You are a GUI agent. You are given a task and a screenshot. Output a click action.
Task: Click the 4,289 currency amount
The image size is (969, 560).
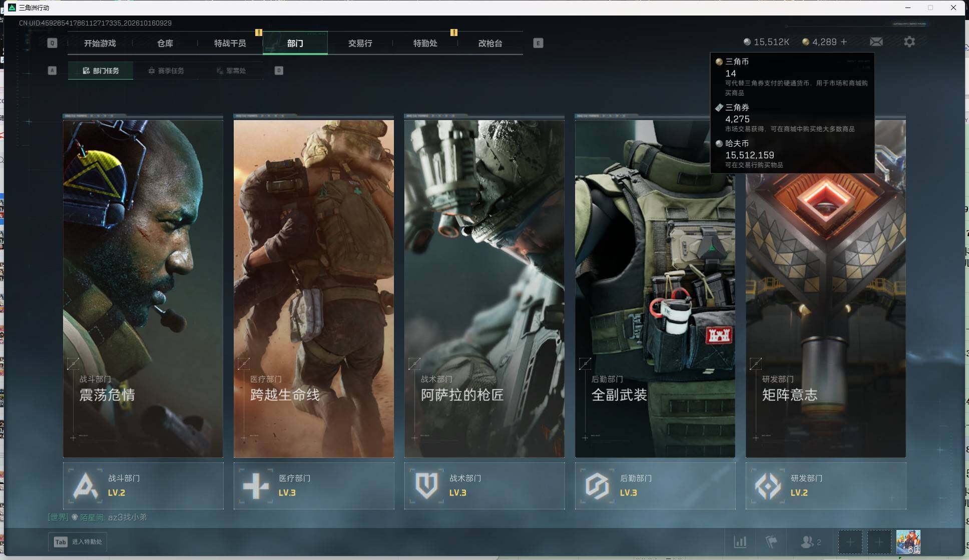pyautogui.click(x=824, y=42)
